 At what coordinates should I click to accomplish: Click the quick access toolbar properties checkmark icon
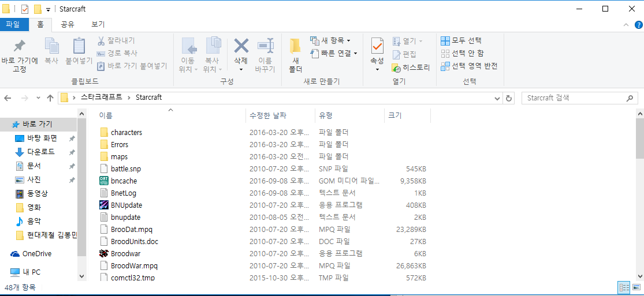[25, 9]
